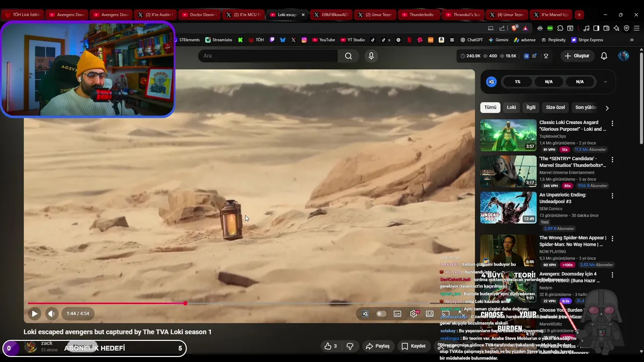The width and height of the screenshot is (644, 362).
Task: Click the Paylaş share button
Action: pyautogui.click(x=377, y=346)
